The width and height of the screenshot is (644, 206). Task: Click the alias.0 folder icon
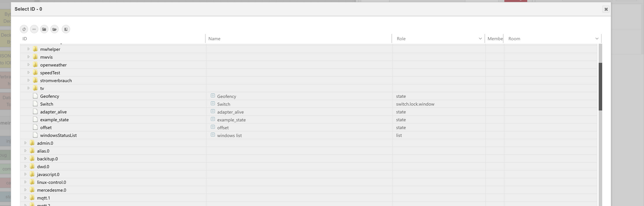[x=32, y=151]
